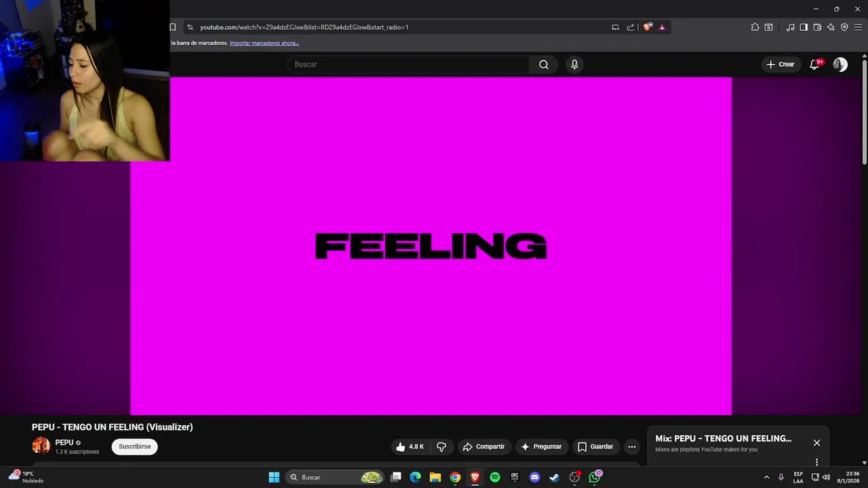Viewport: 868px width, 488px height.
Task: Open Mix playlist vertical dots menu
Action: coord(816,462)
